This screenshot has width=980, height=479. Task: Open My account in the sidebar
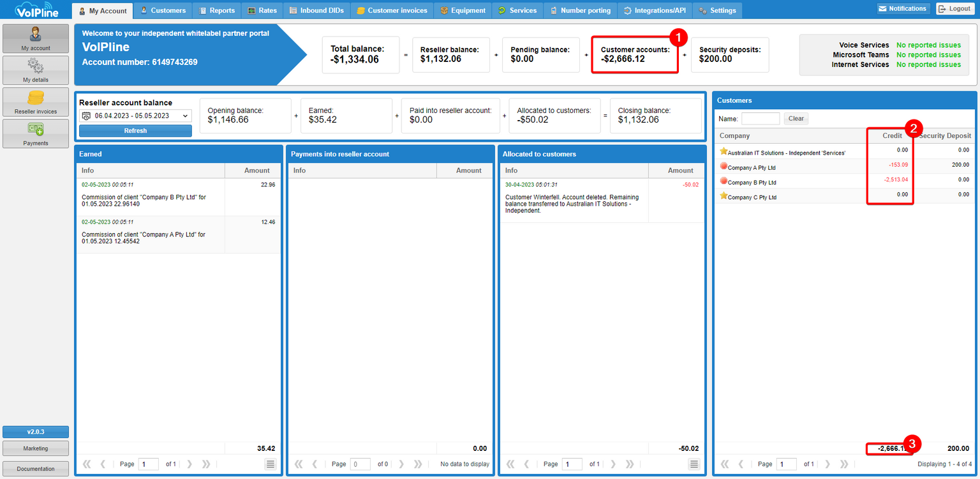pyautogui.click(x=36, y=38)
